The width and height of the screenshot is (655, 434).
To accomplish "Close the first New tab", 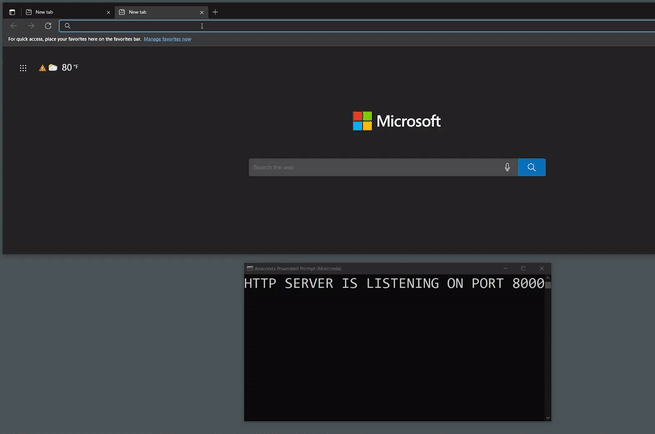I will (108, 13).
